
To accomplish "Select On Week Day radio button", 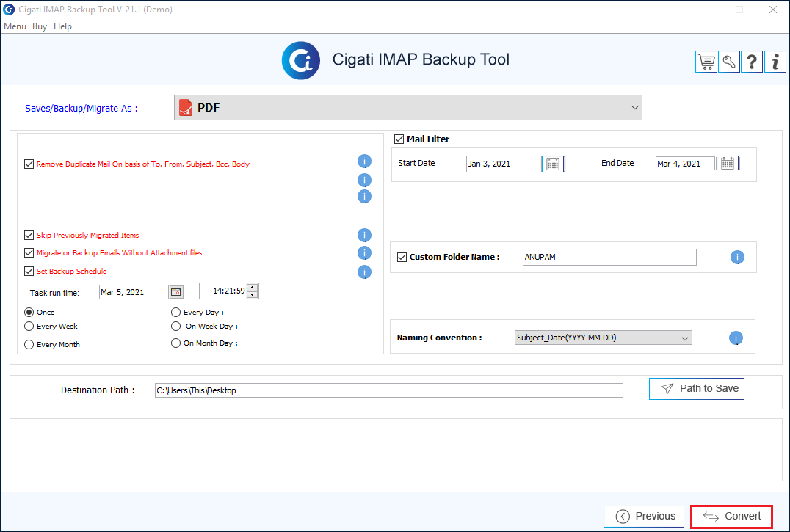I will click(x=175, y=326).
